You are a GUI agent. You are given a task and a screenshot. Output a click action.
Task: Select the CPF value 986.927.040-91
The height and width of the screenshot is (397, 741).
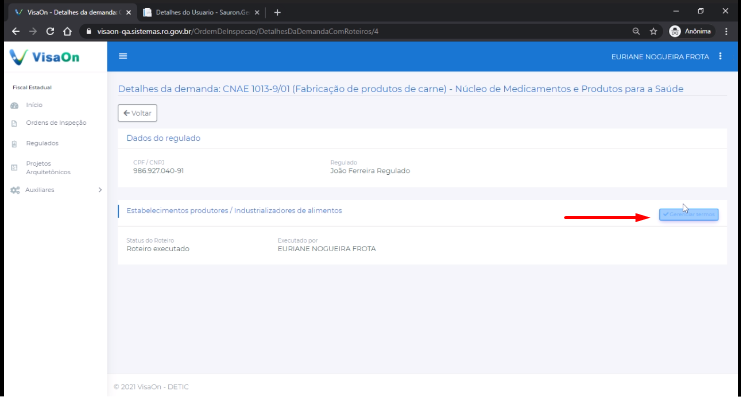pyautogui.click(x=158, y=171)
